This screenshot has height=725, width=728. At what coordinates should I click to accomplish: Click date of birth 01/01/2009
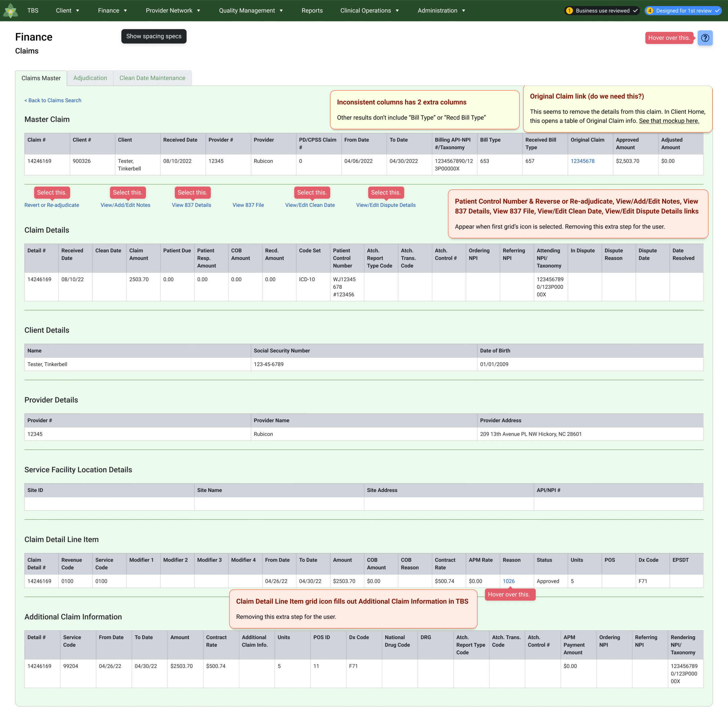(590, 364)
